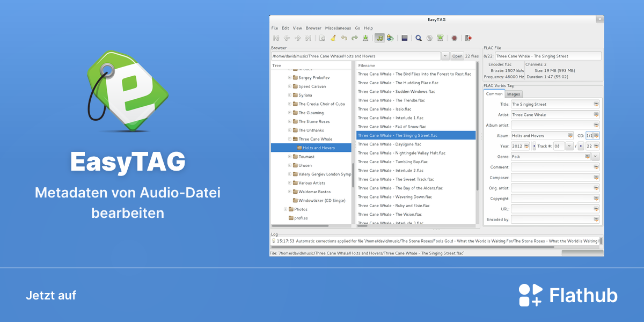
Task: Apply Artist to all files icon
Action: [596, 114]
